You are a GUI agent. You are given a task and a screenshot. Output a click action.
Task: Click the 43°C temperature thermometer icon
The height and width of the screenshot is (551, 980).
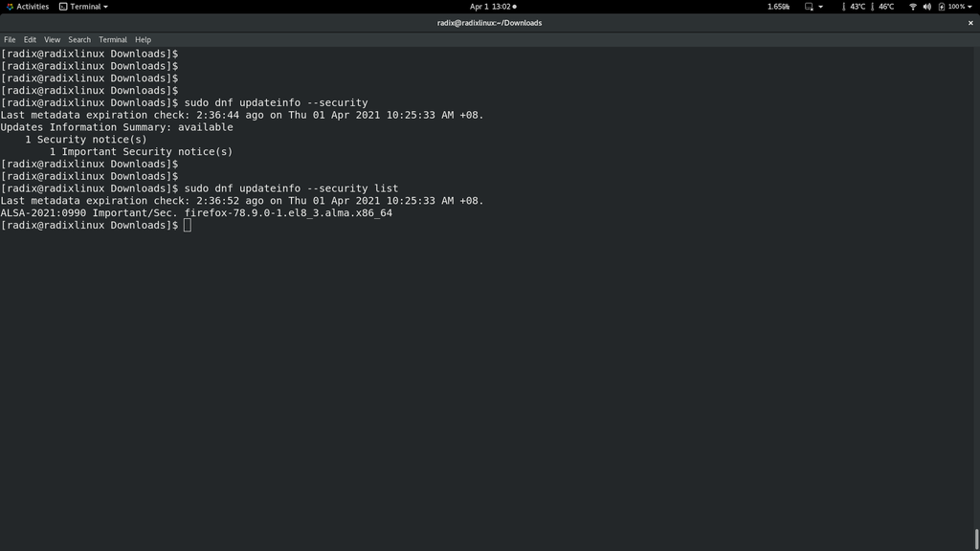(843, 7)
